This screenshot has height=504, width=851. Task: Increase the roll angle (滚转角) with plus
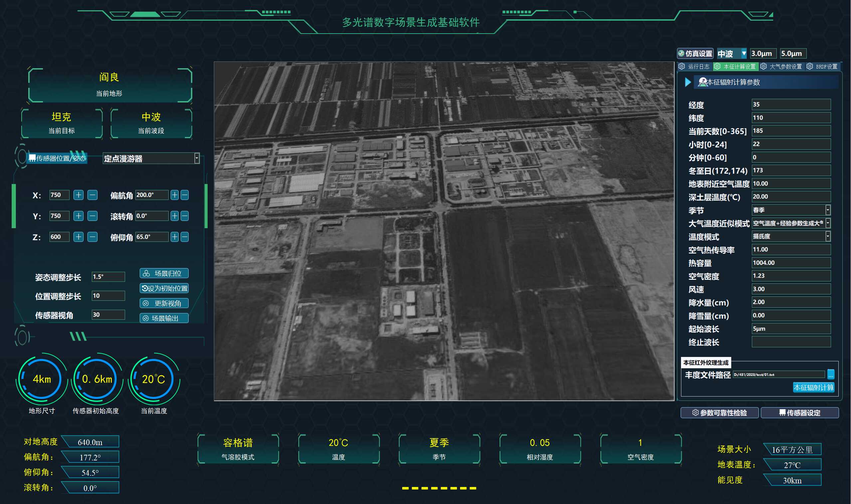tap(175, 216)
